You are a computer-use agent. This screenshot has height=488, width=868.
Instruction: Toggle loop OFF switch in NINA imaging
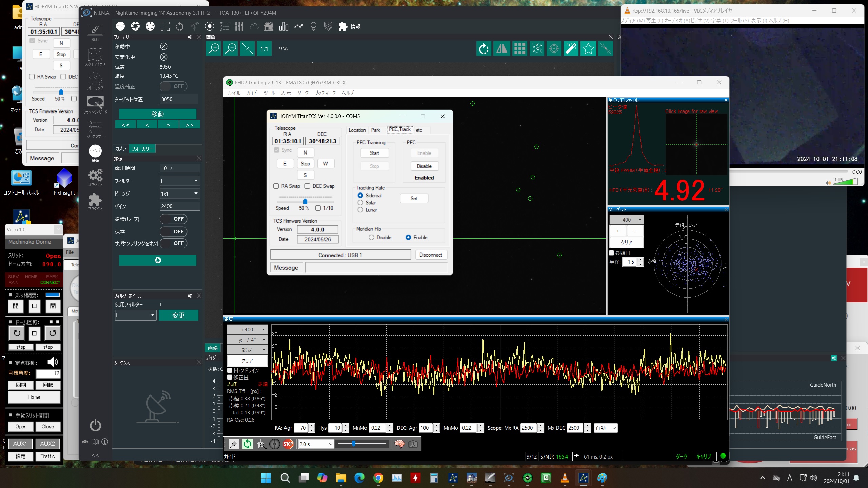[x=174, y=219]
